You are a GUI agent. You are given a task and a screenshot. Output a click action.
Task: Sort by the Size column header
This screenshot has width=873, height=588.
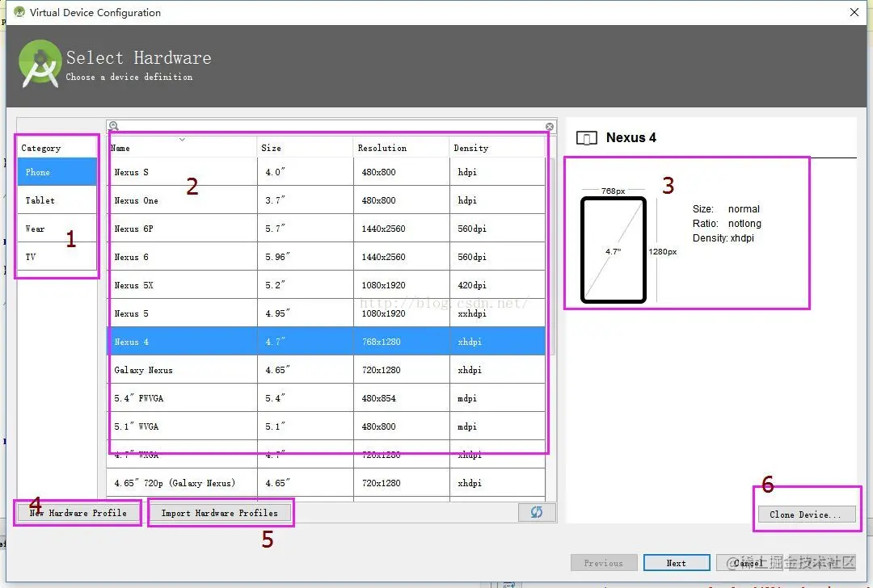305,148
